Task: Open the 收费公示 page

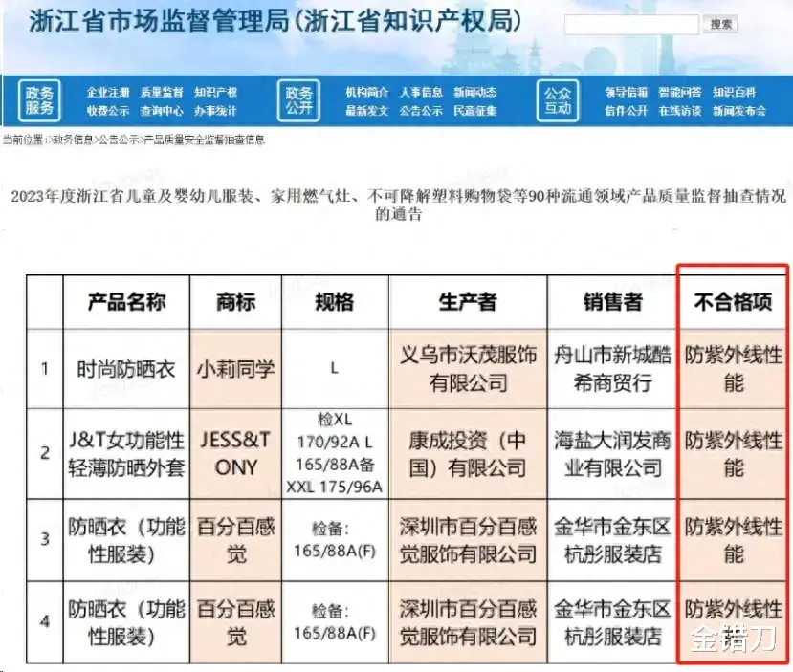Action: 108,109
